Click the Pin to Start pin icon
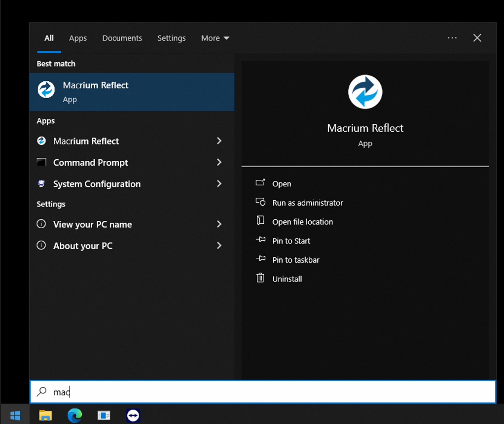Image resolution: width=504 pixels, height=424 pixels. tap(260, 240)
